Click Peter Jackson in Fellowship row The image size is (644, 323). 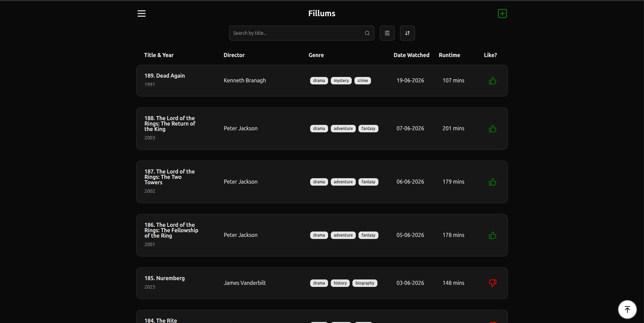point(241,235)
